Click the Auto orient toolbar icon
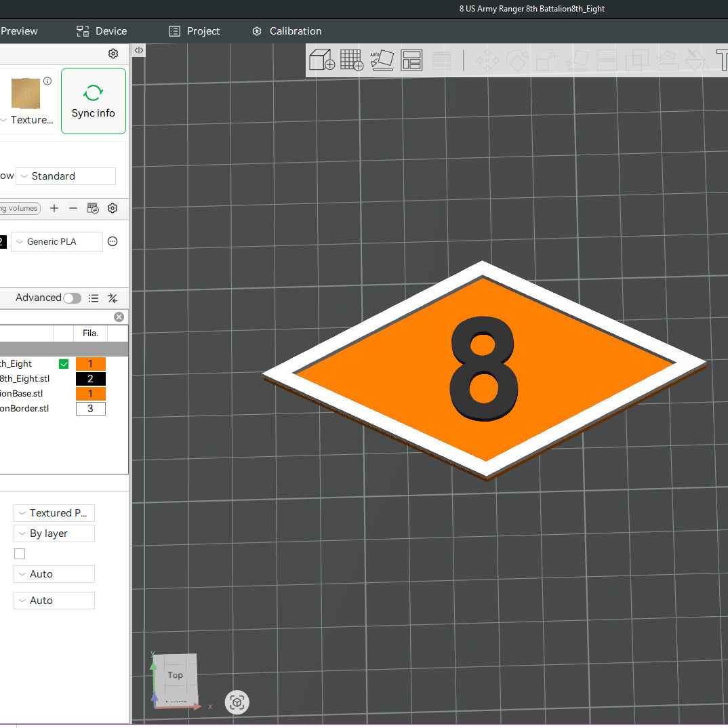Image resolution: width=728 pixels, height=728 pixels. (382, 60)
